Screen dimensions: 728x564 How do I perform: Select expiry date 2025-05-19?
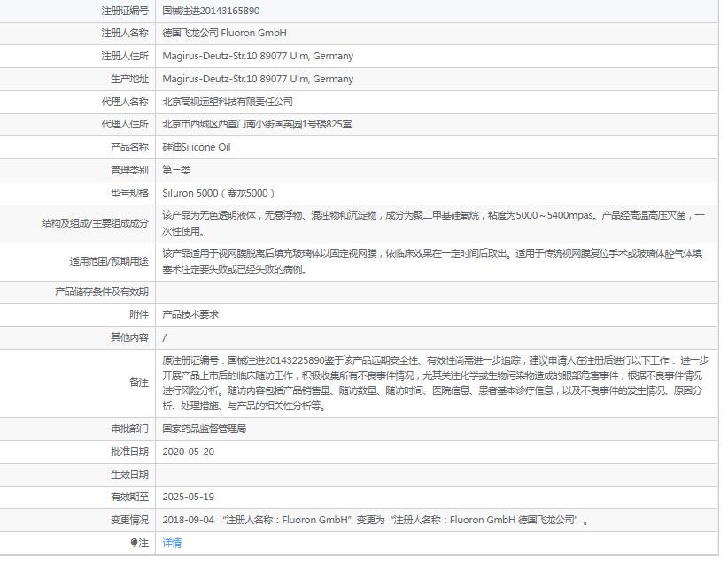189,497
